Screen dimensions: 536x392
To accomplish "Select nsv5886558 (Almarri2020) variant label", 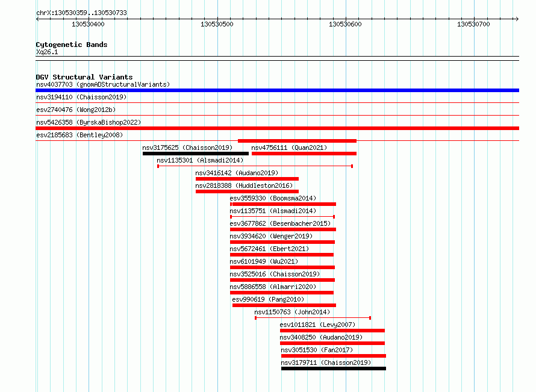I will pos(273,287).
